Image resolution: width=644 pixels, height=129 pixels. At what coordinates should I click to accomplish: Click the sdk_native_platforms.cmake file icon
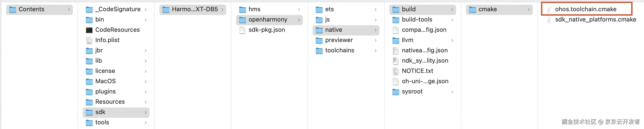(549, 20)
